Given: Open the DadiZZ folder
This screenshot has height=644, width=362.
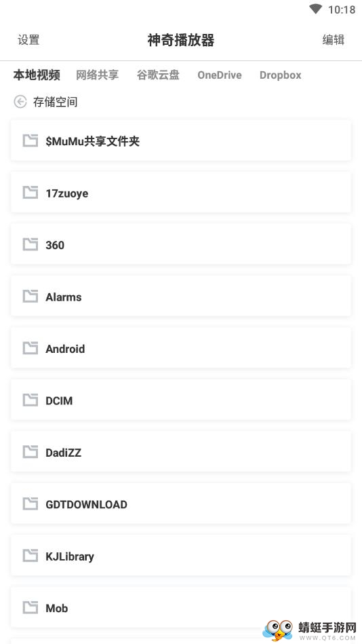Looking at the screenshot, I should [x=181, y=452].
